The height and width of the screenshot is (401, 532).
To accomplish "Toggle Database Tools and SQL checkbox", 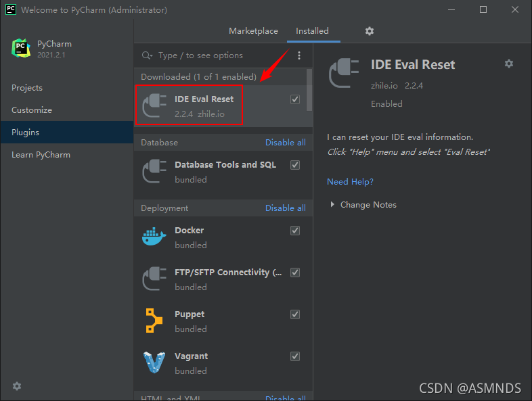I will pyautogui.click(x=295, y=165).
